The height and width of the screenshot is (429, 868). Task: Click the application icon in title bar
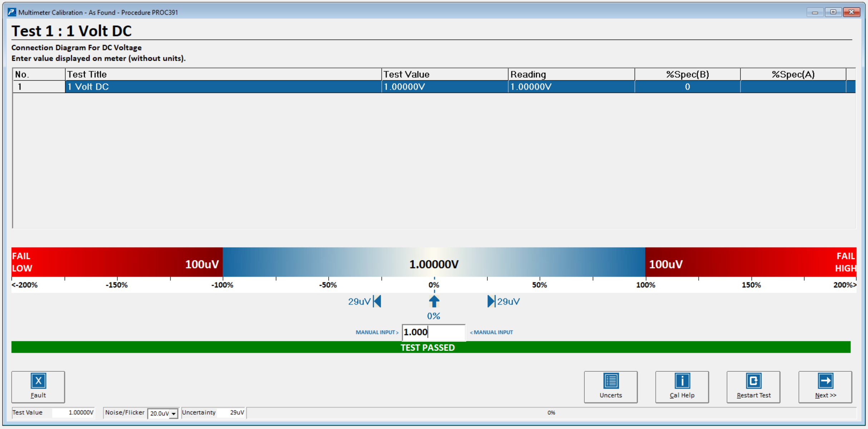pyautogui.click(x=12, y=13)
